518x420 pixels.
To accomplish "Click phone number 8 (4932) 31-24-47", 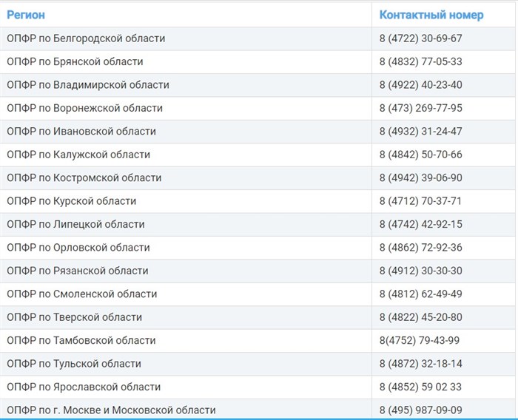I will point(420,132).
